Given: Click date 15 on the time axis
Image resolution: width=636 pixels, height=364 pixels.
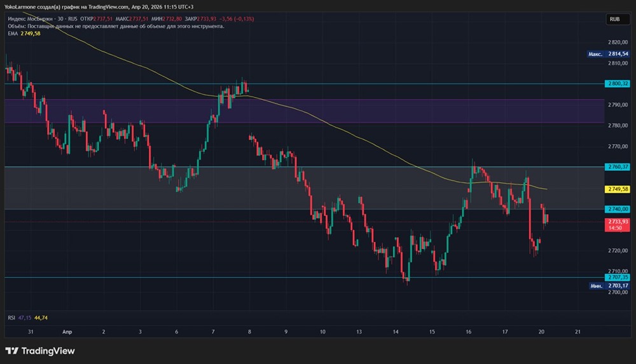Looking at the screenshot, I should (x=432, y=332).
